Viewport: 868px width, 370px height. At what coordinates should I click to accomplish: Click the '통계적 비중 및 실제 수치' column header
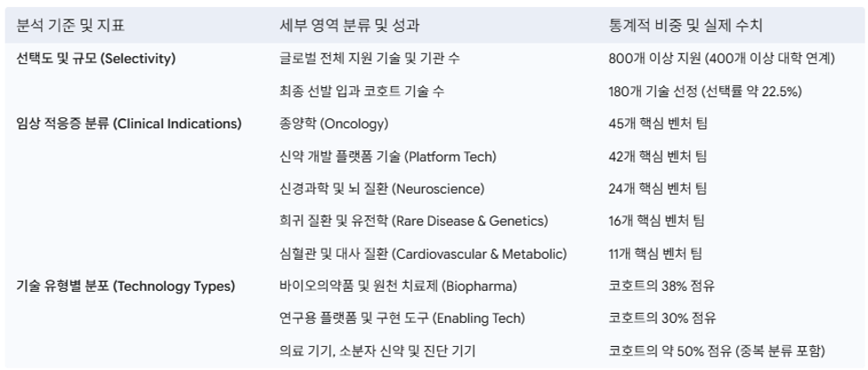pos(685,26)
